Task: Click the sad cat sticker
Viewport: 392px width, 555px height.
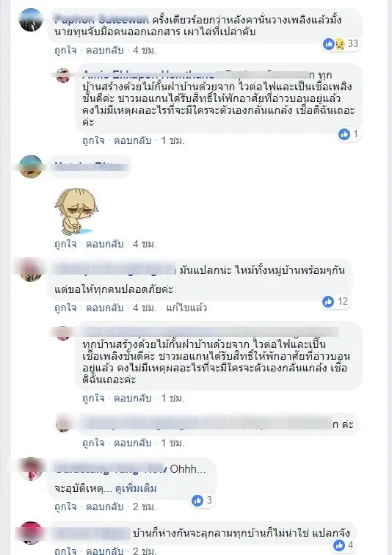Action: 76,211
